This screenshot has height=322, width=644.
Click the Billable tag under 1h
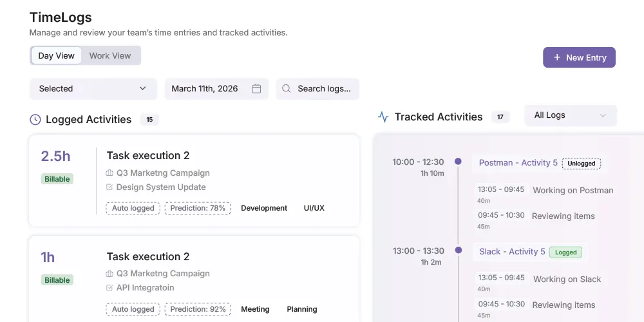(57, 280)
